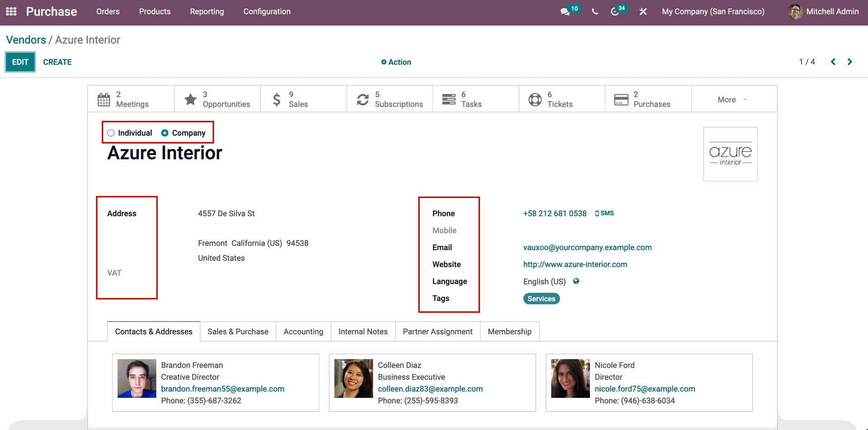
Task: Switch to the Accounting tab
Action: 303,331
